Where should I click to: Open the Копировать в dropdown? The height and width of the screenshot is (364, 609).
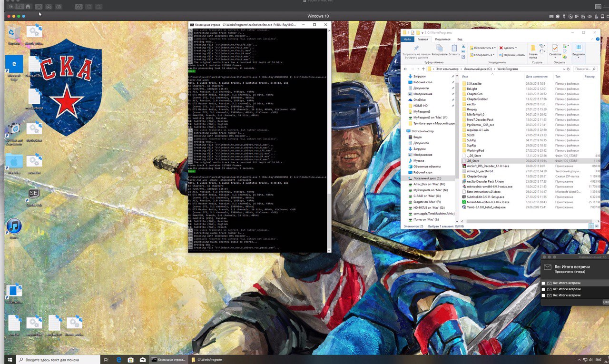[482, 55]
